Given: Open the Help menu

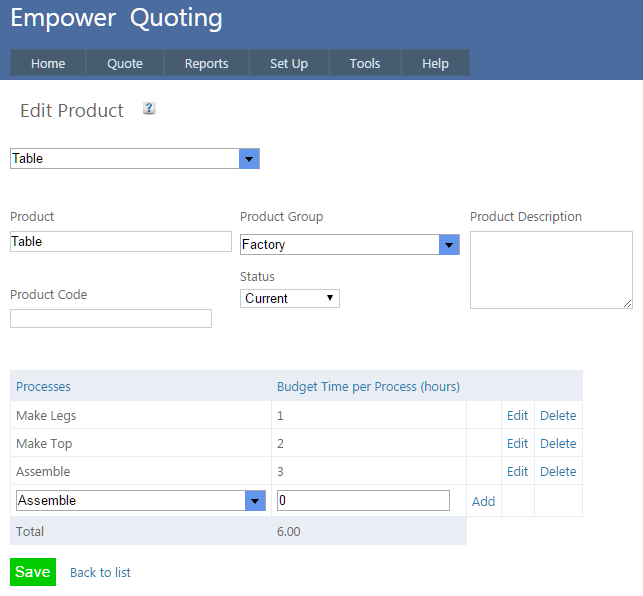Looking at the screenshot, I should (435, 63).
